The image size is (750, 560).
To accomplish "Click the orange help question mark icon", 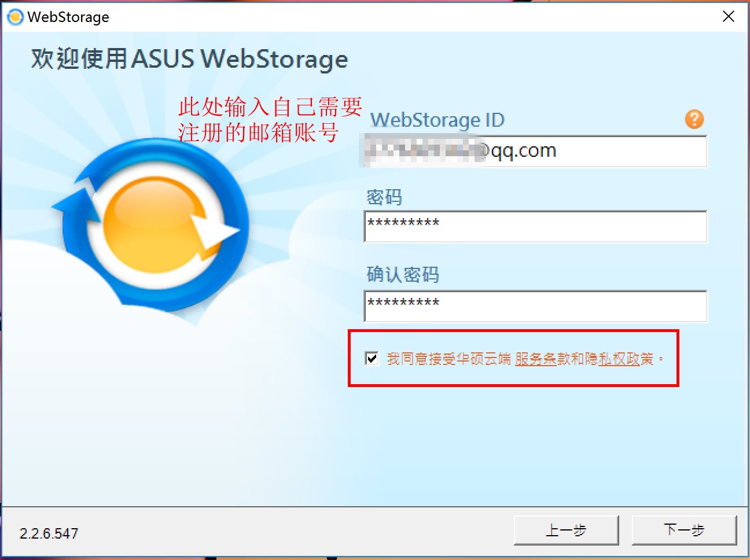I will (x=693, y=119).
